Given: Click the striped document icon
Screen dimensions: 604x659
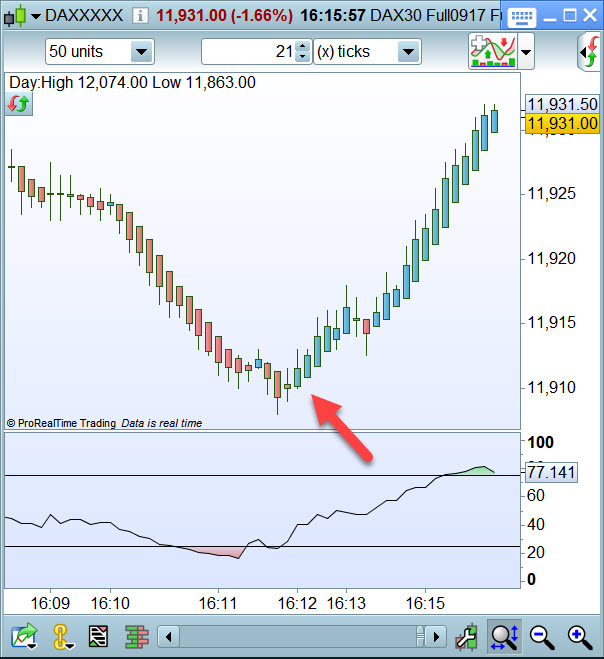Looking at the screenshot, I should tap(98, 637).
